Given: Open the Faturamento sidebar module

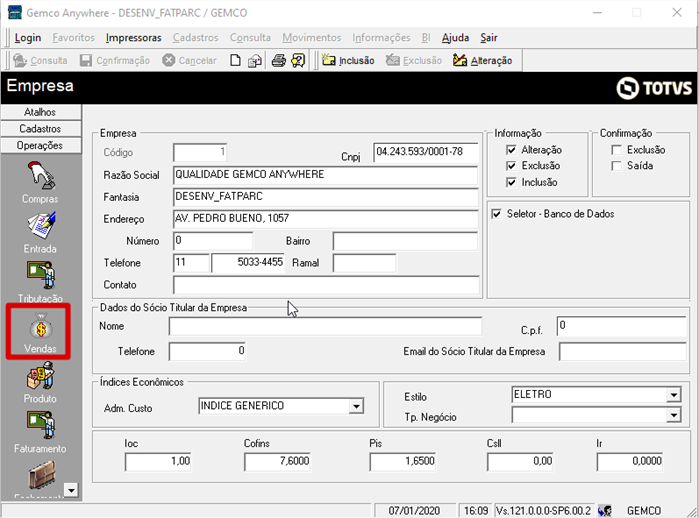Looking at the screenshot, I should [x=40, y=432].
